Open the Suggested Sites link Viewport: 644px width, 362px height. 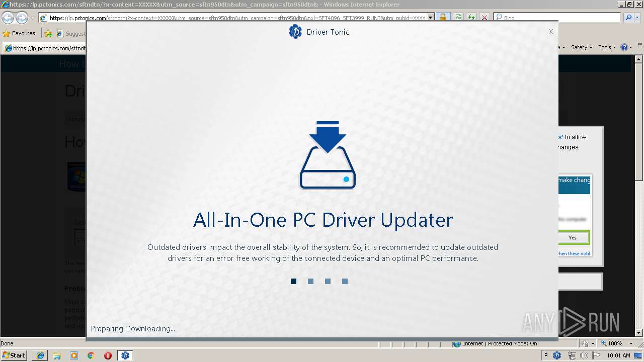71,34
